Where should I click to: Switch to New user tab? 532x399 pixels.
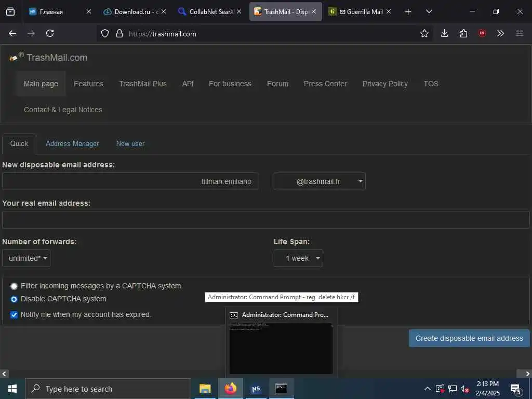130,143
